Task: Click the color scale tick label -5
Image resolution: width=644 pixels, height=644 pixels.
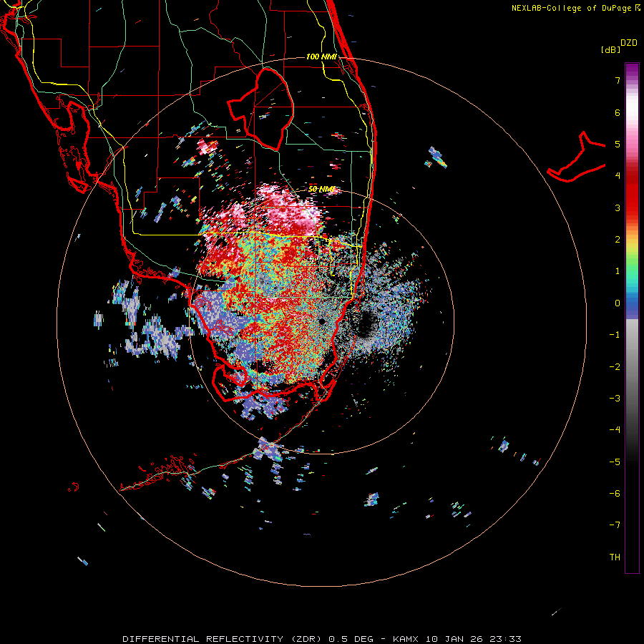Action: (x=615, y=462)
